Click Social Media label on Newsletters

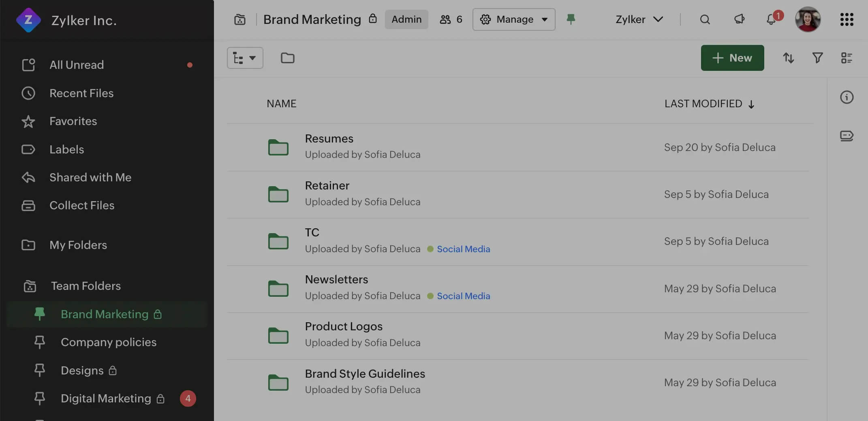point(463,296)
